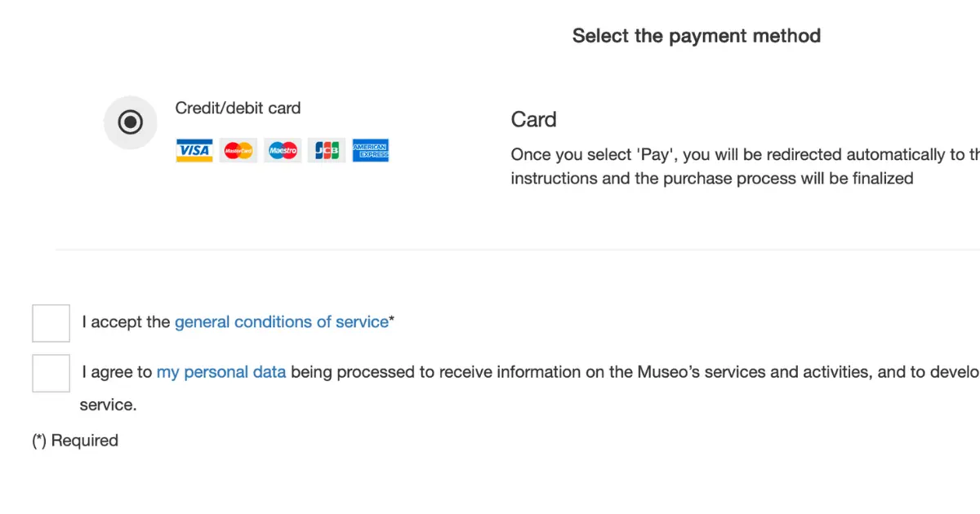Tick the general conditions acceptance checkbox
This screenshot has height=514, width=980.
[x=51, y=323]
